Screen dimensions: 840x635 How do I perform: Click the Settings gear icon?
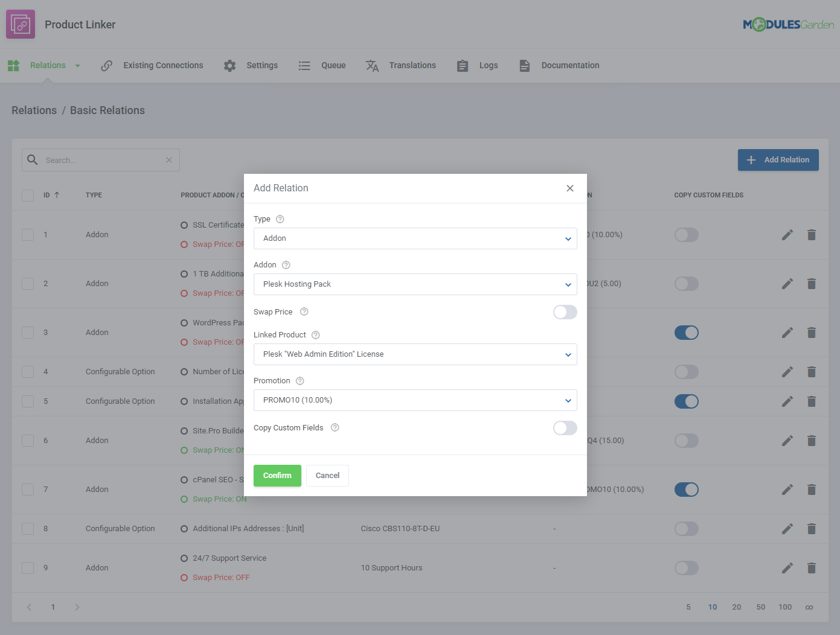pyautogui.click(x=230, y=65)
